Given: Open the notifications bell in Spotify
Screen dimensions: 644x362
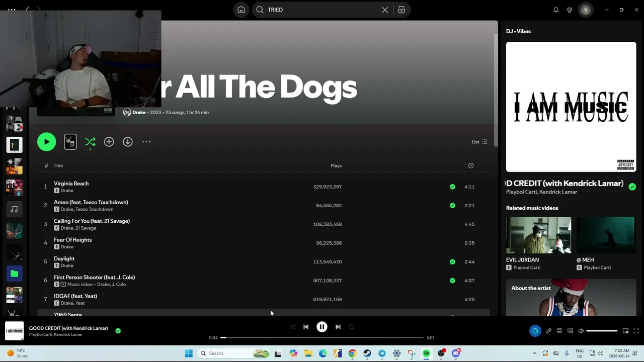Looking at the screenshot, I should 556,10.
